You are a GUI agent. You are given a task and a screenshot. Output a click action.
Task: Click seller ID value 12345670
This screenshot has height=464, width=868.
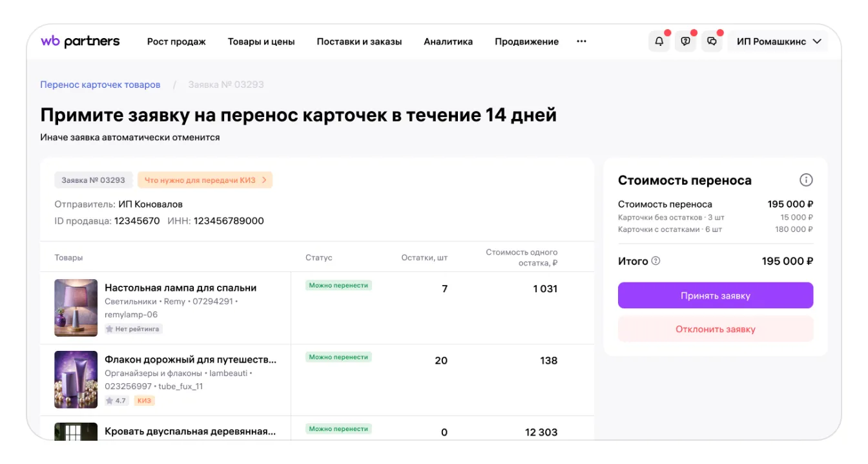coord(137,221)
